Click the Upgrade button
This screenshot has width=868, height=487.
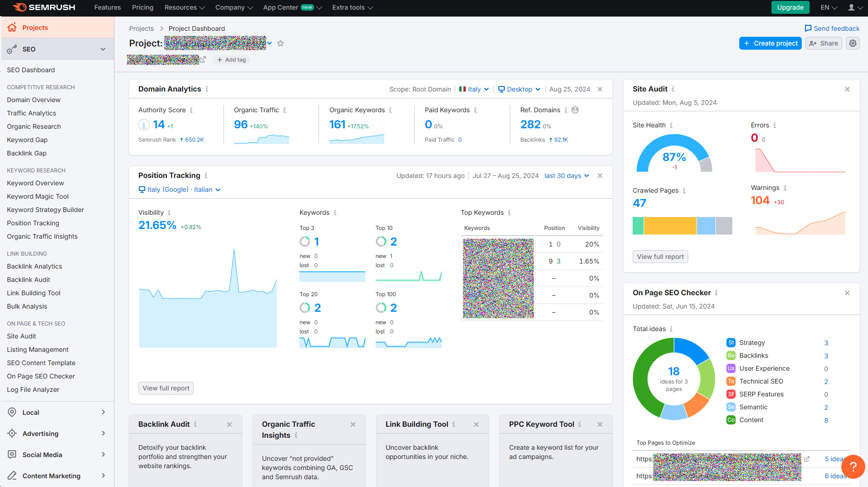click(x=790, y=7)
